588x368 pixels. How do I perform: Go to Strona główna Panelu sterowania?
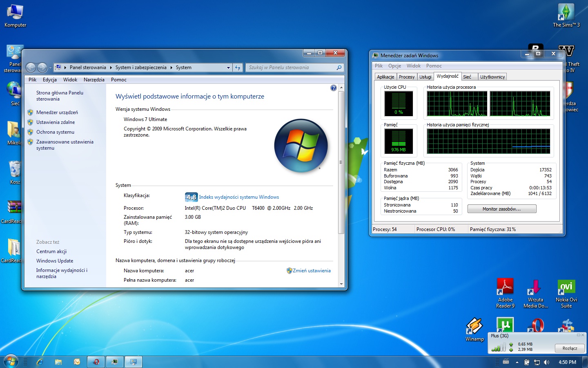point(60,96)
